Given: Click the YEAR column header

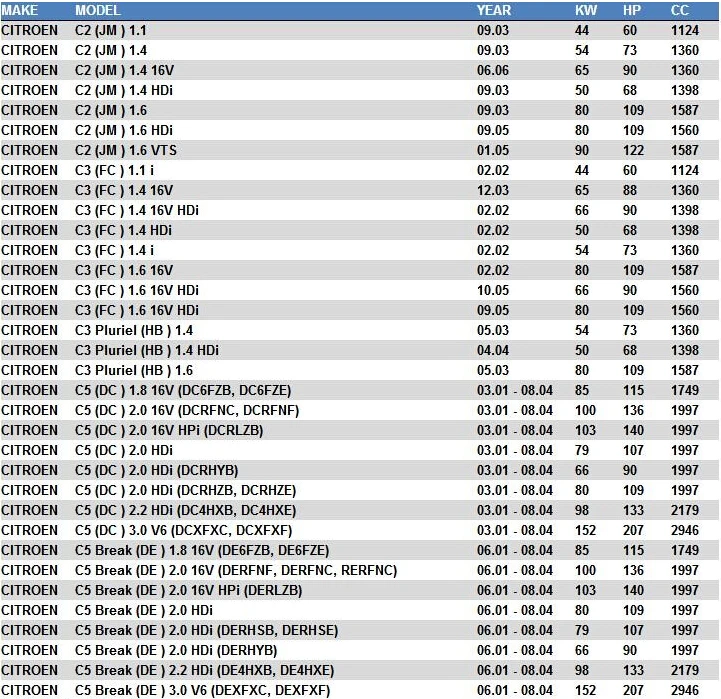Looking at the screenshot, I should (x=493, y=10).
